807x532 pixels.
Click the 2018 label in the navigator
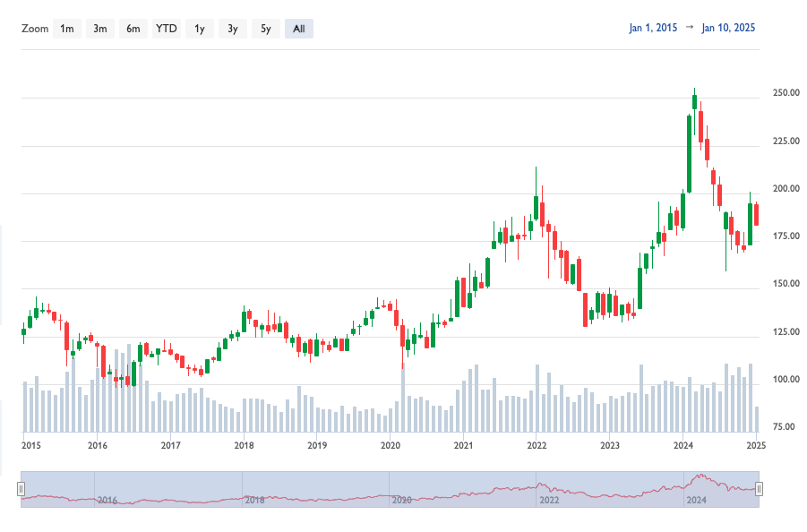254,500
